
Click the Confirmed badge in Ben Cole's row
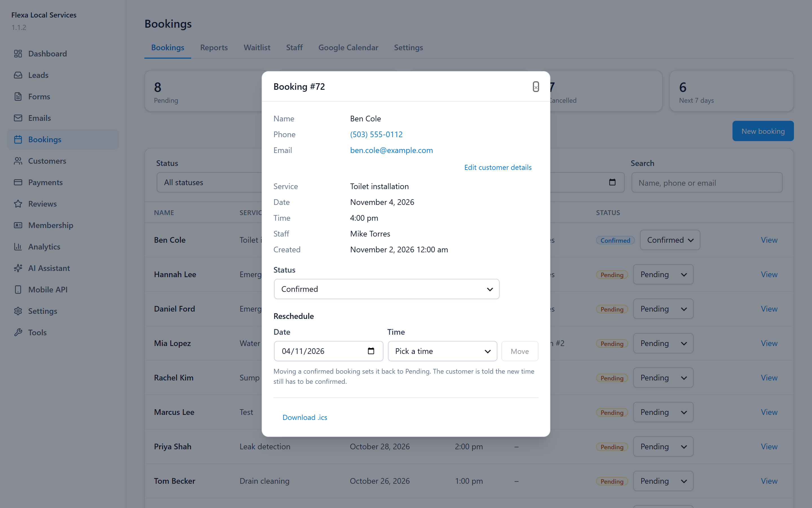pyautogui.click(x=615, y=240)
